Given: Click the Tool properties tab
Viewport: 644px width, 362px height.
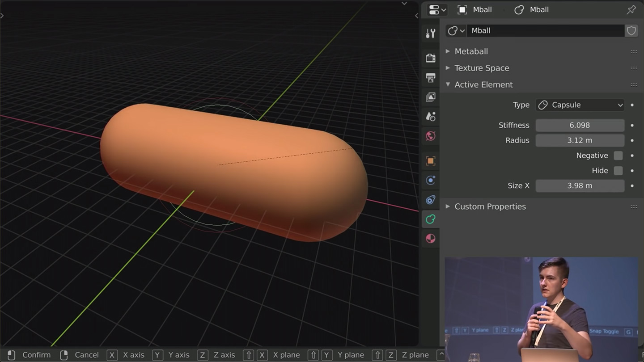Looking at the screenshot, I should point(430,33).
